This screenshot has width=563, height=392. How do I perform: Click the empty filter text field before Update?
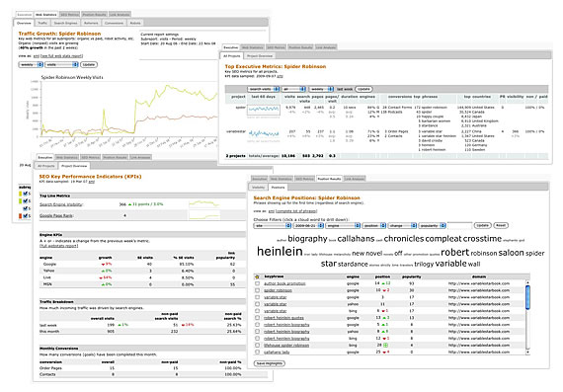coord(459,225)
